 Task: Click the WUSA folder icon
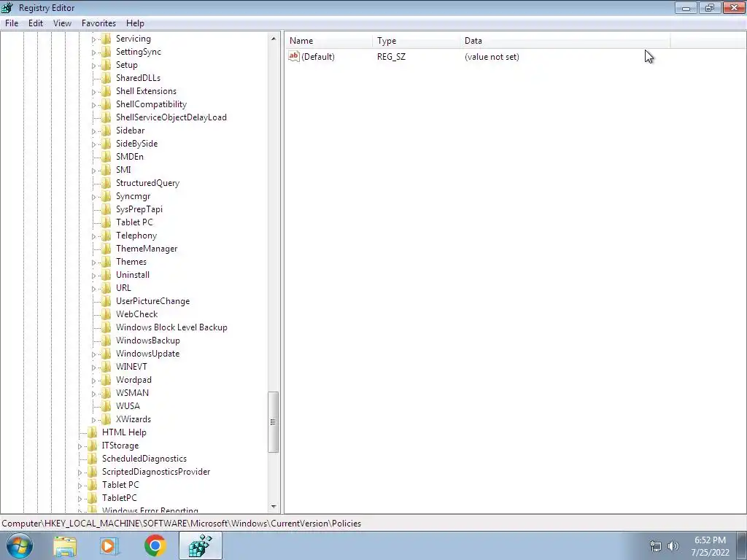[x=107, y=405]
